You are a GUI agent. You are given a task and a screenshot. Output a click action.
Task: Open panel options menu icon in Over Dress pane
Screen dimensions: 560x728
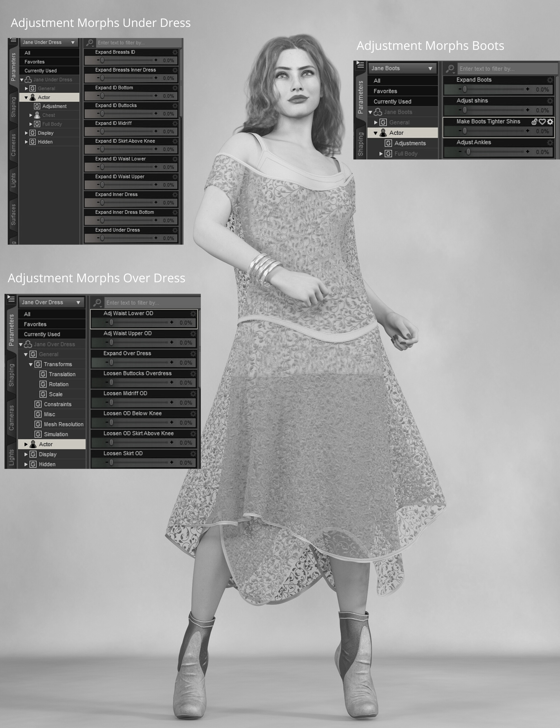[11, 299]
